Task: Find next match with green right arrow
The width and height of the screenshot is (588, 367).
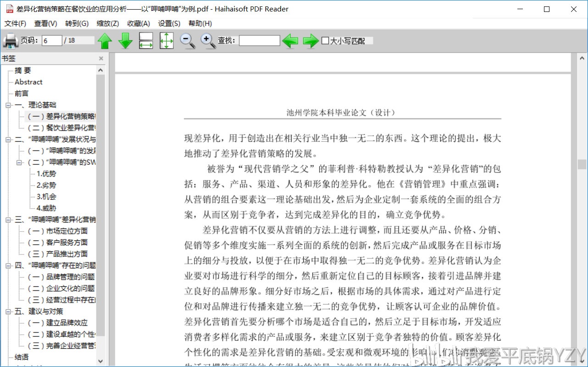Action: (x=311, y=41)
